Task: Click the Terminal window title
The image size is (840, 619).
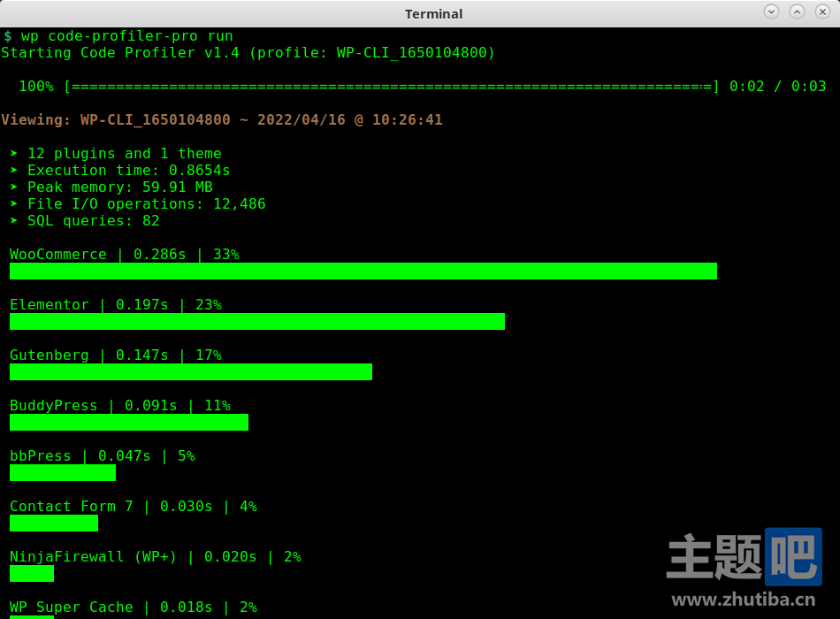Action: pyautogui.click(x=433, y=14)
